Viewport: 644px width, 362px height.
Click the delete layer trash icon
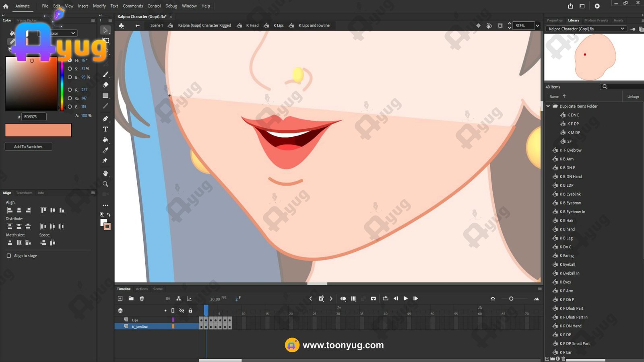click(142, 298)
